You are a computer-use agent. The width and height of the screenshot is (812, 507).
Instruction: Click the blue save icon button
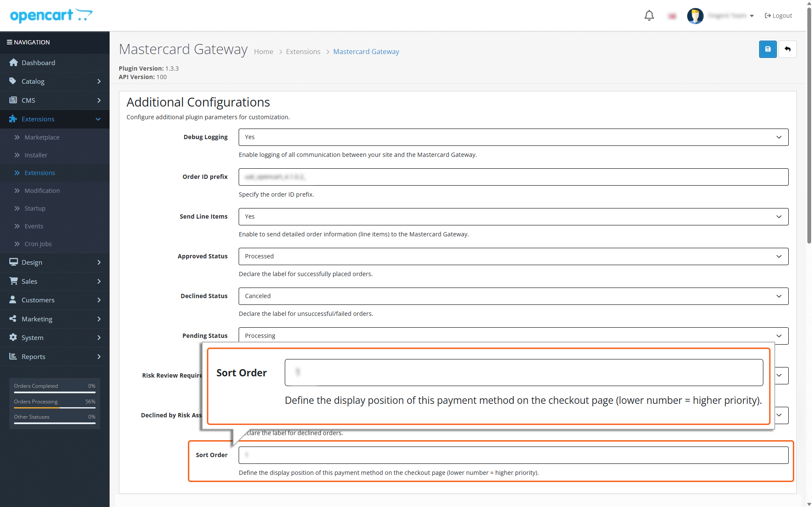(x=768, y=49)
